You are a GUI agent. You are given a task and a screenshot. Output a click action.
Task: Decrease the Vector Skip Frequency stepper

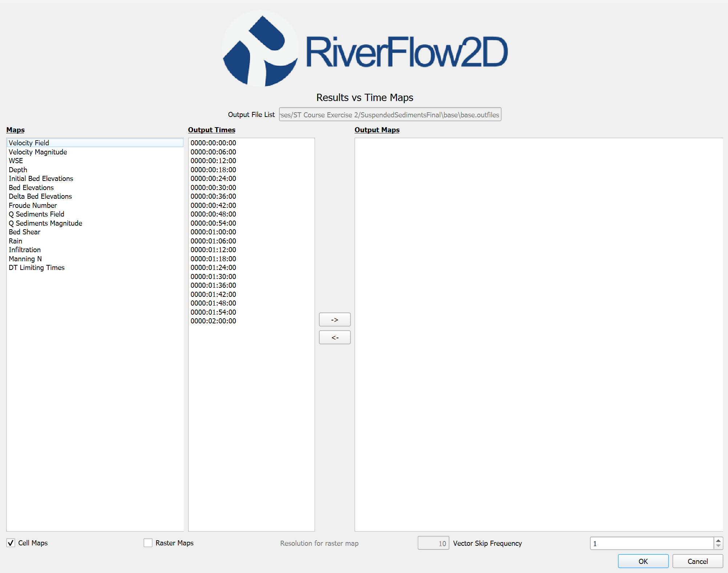pos(718,546)
